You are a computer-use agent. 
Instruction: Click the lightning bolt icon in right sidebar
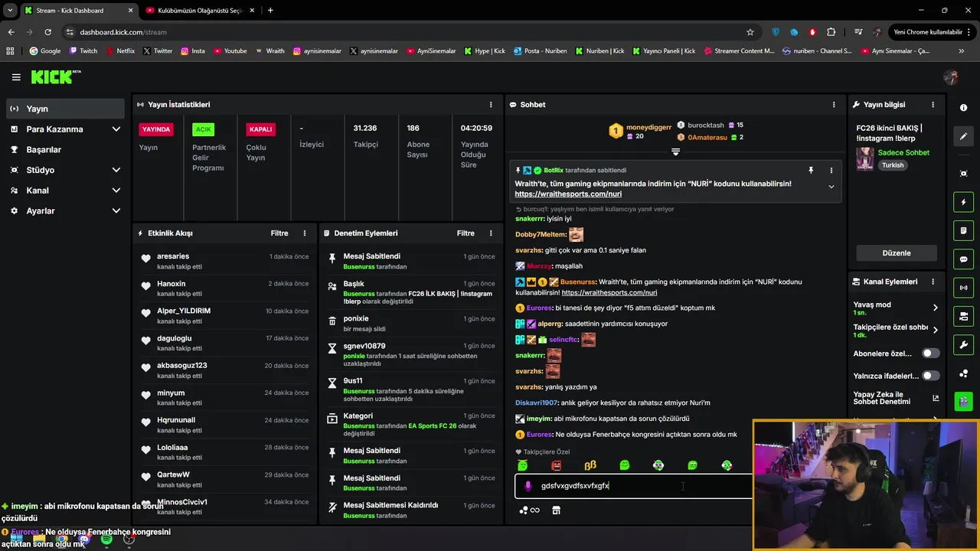(964, 202)
